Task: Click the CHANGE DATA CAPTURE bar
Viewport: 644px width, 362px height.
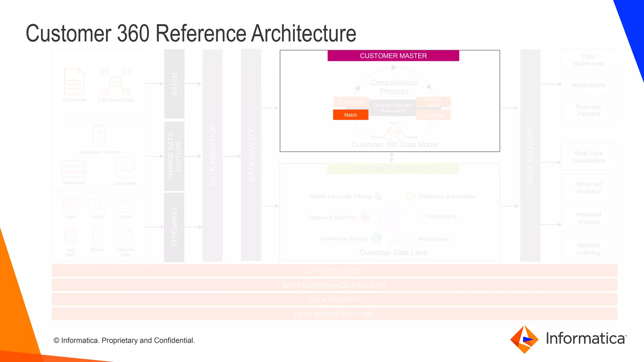Action: [x=174, y=156]
